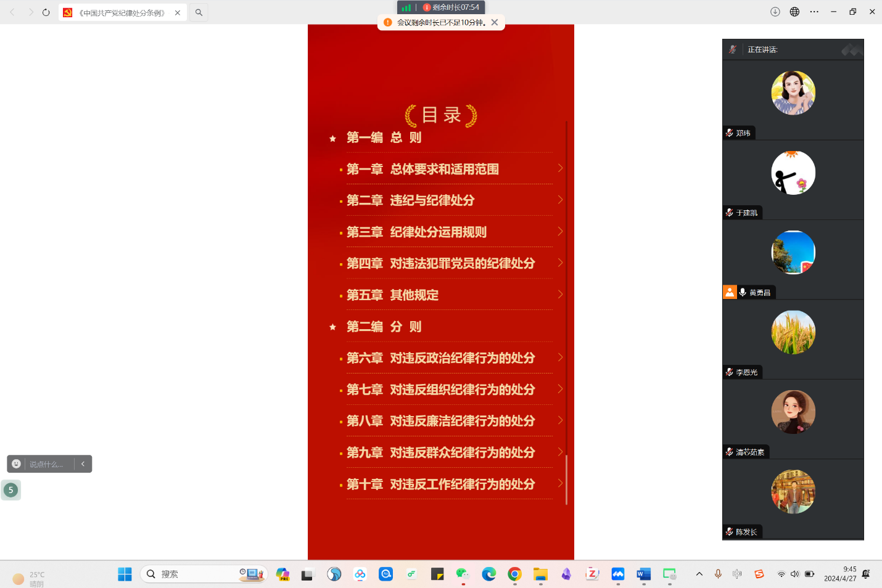Viewport: 882px width, 588px height.
Task: Click the microphone icon in system tray
Action: point(718,574)
